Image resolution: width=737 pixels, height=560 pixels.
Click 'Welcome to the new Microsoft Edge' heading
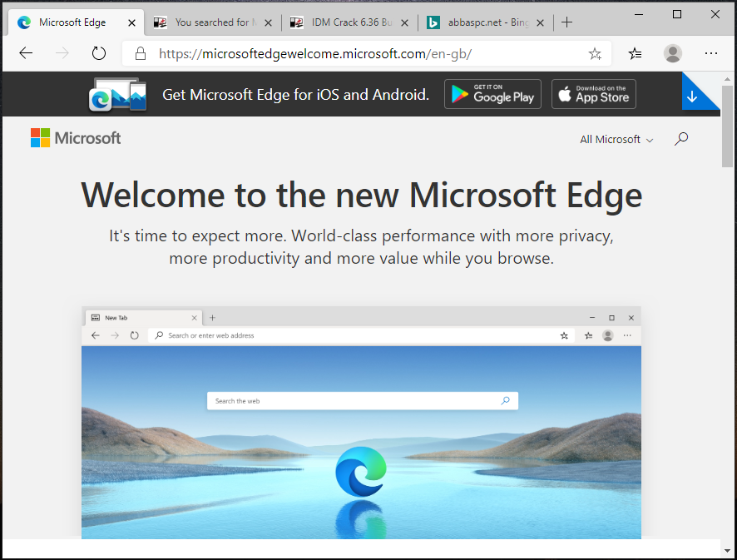tap(362, 195)
